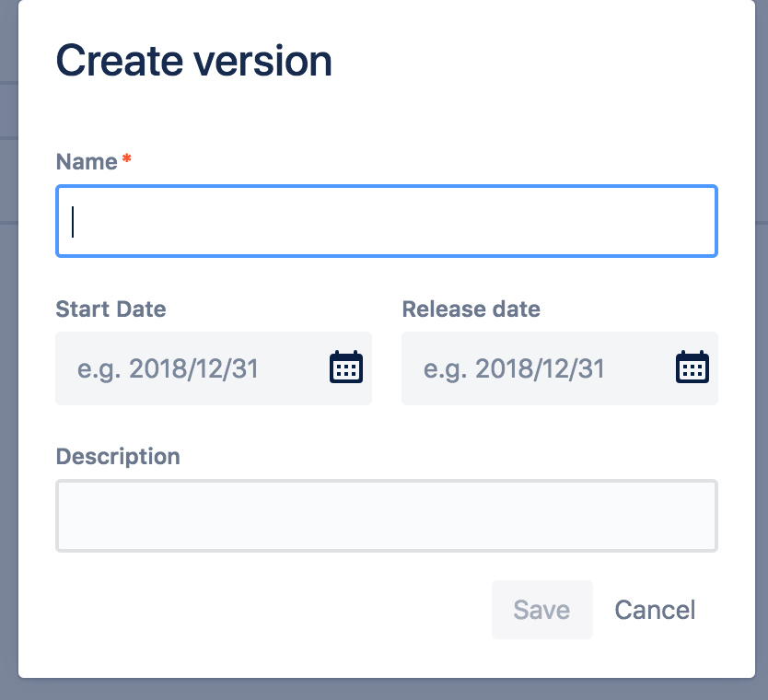Image resolution: width=768 pixels, height=700 pixels.
Task: Click the Description label
Action: pos(118,456)
